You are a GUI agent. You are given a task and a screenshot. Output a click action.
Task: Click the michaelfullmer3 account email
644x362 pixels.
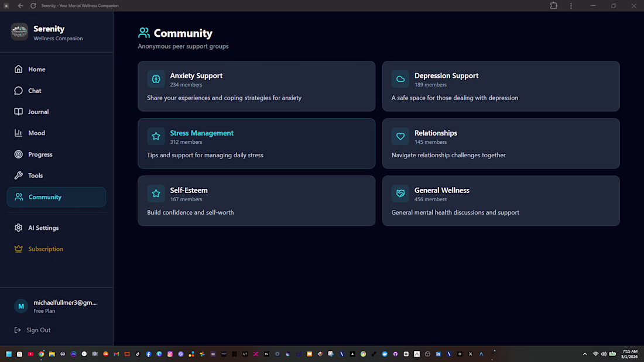65,302
